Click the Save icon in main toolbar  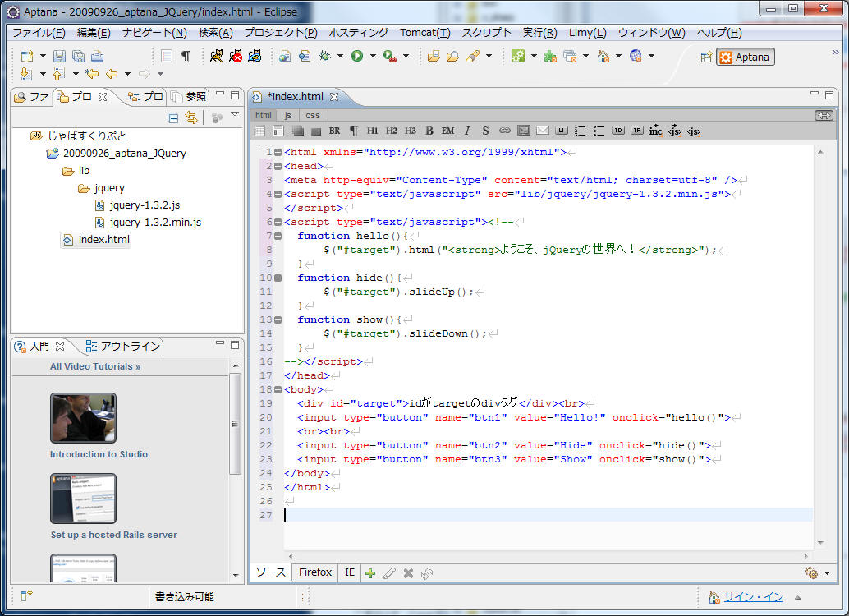click(x=59, y=57)
